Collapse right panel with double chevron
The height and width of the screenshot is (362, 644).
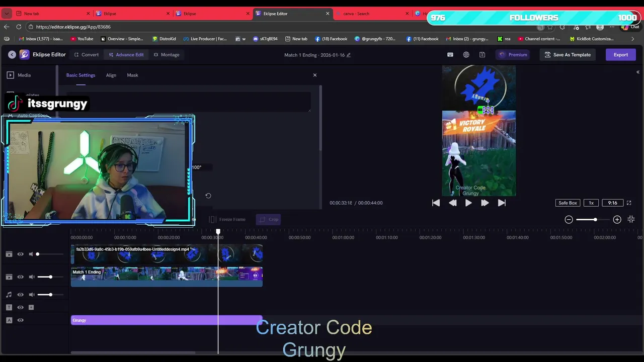click(x=638, y=72)
